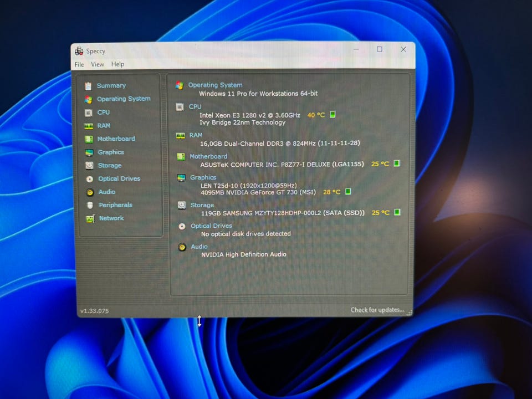Image resolution: width=532 pixels, height=399 pixels.
Task: Click the Audio speaker icon in sidebar
Action: [x=90, y=192]
